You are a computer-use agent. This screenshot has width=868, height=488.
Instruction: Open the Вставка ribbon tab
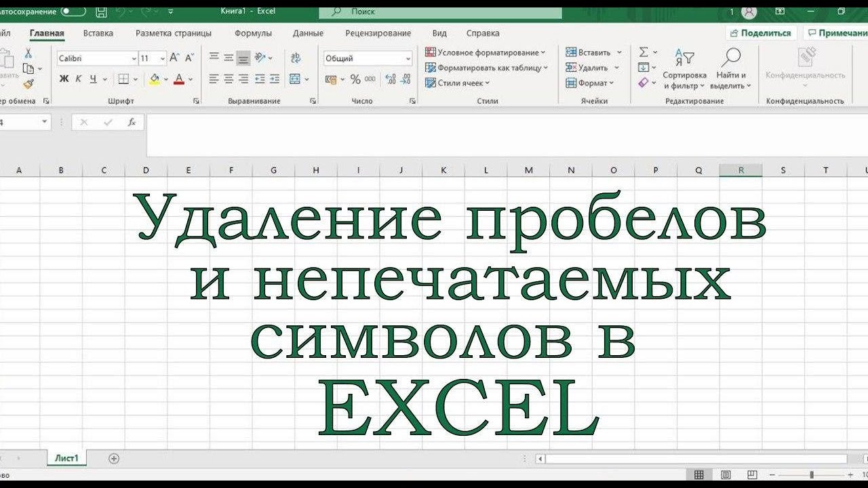coord(98,33)
